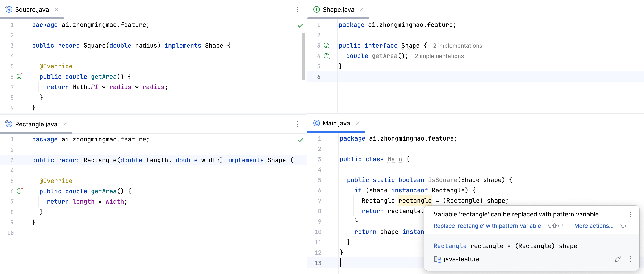Open the 'More actions...' link in the popup
The height and width of the screenshot is (274, 644).
point(594,226)
